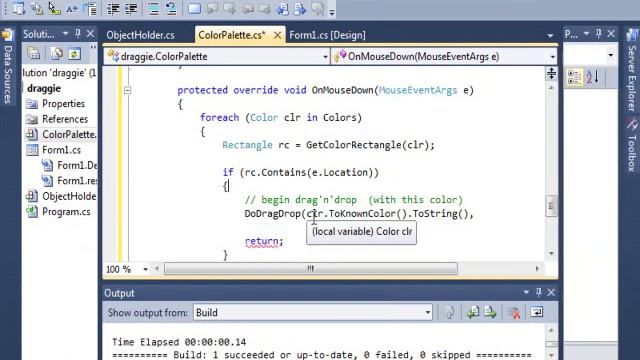The height and width of the screenshot is (360, 640).
Task: Open the Server Explorer side tab
Action: 632,71
